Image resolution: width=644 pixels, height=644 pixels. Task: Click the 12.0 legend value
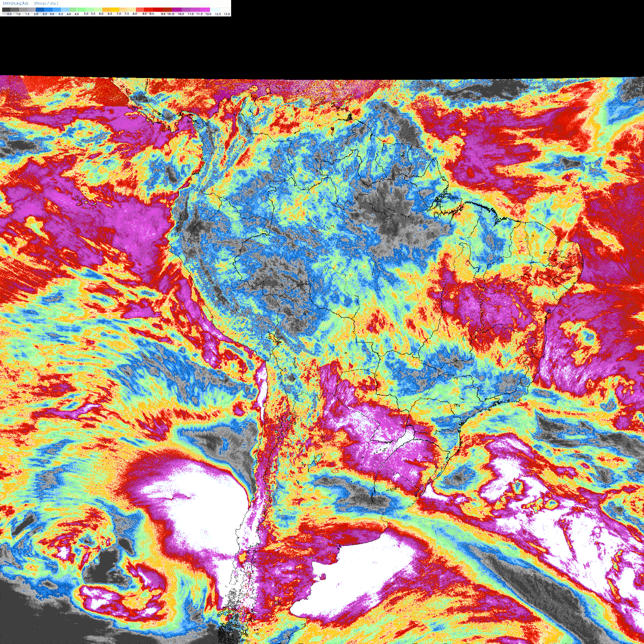pos(208,14)
